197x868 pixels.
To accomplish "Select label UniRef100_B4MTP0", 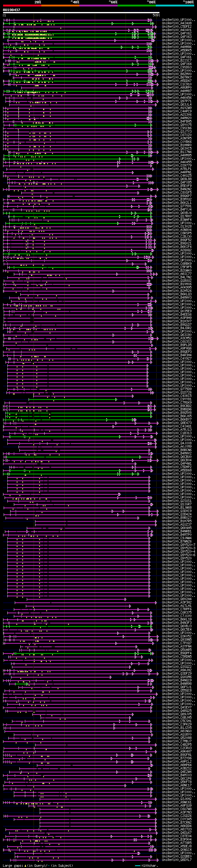I will (x=177, y=535).
